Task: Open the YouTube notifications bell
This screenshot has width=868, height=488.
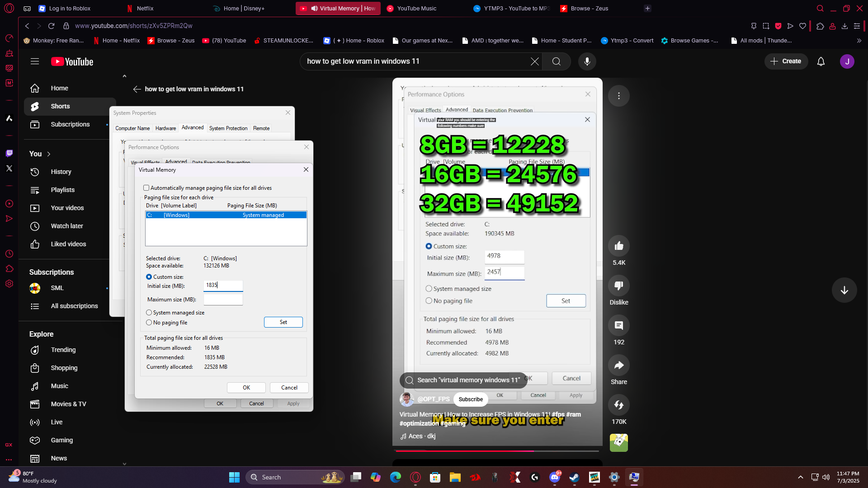Action: pos(821,61)
